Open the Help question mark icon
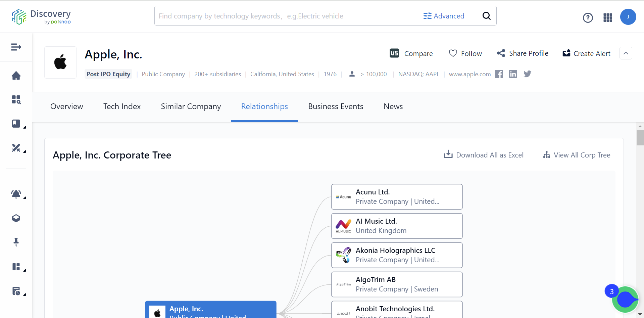 [x=588, y=17]
